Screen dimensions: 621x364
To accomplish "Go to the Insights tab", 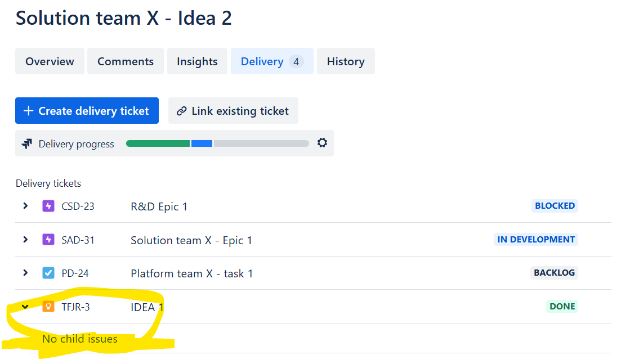I will tap(197, 61).
